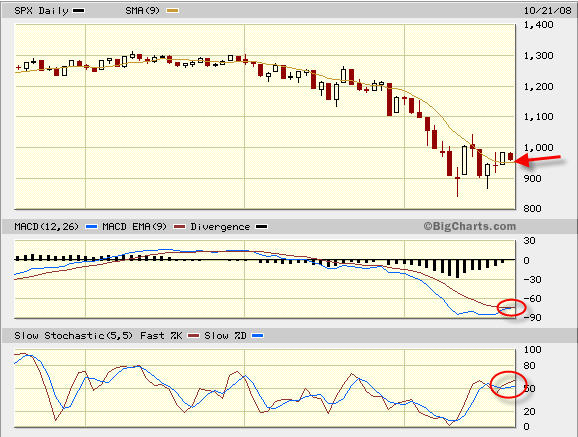Viewport: 578px width, 437px height.
Task: Click the brown MACD EMA(9) legend swatch
Action: click(x=179, y=227)
